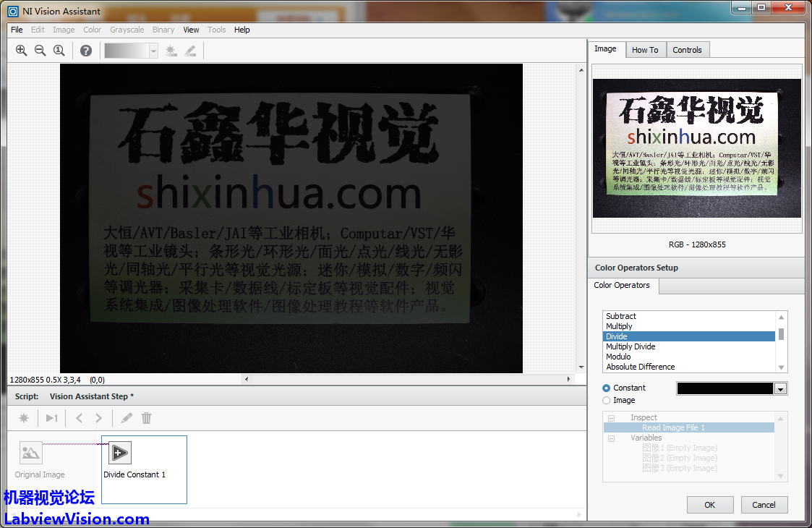Switch to the How To tab

click(645, 50)
